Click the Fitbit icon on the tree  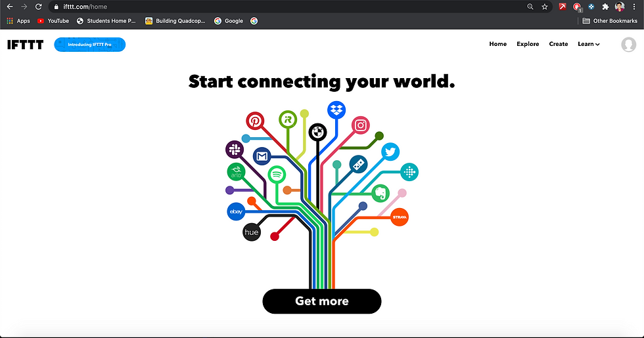(x=409, y=172)
